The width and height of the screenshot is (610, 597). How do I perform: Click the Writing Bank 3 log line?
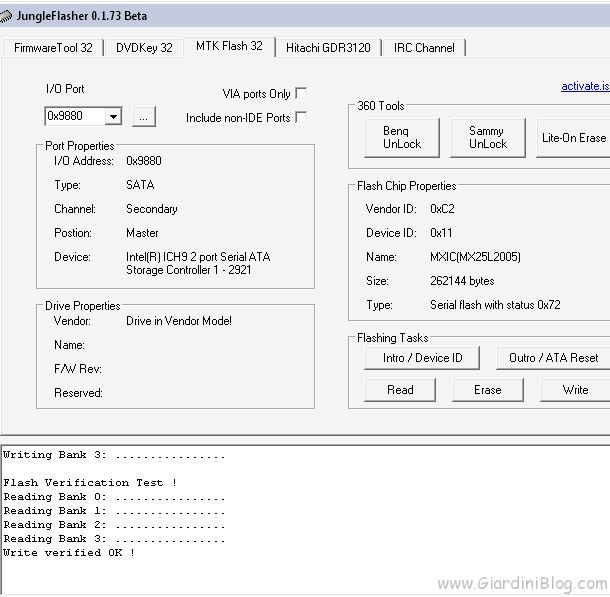point(114,455)
